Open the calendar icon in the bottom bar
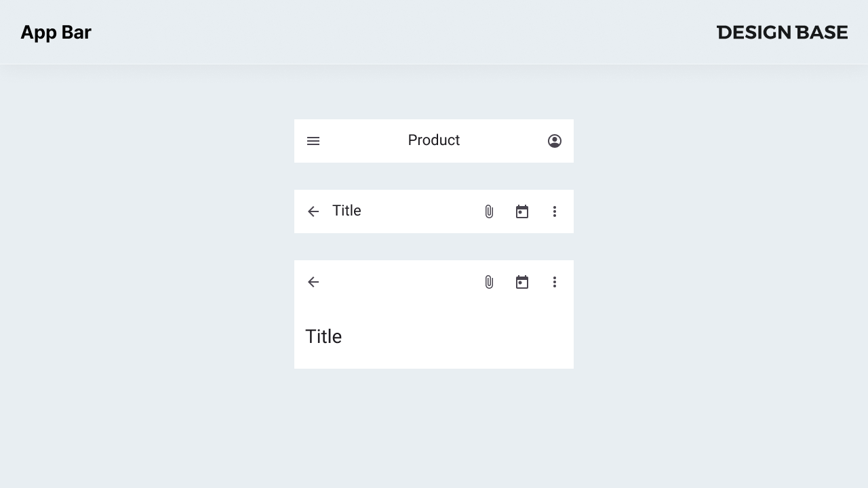This screenshot has height=488, width=868. [x=522, y=282]
